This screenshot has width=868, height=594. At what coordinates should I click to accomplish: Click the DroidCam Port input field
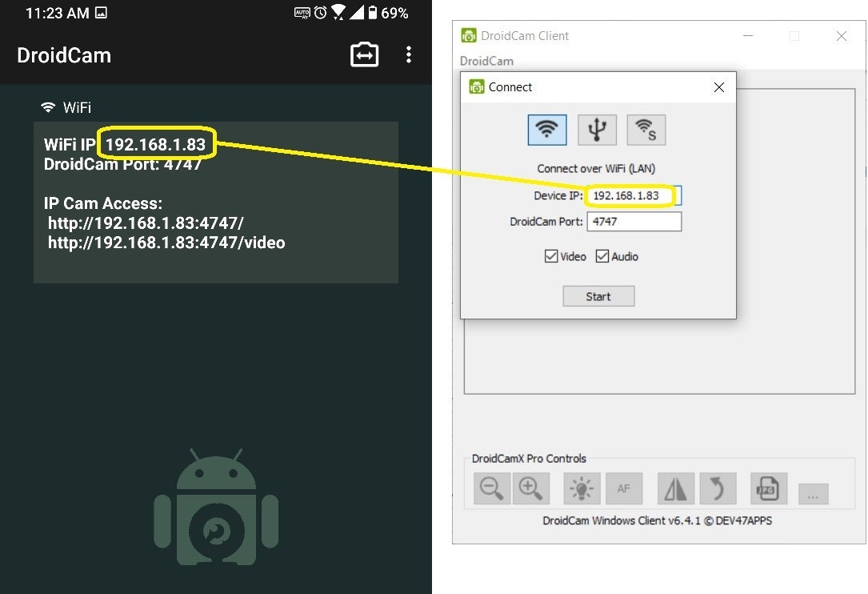tap(634, 222)
